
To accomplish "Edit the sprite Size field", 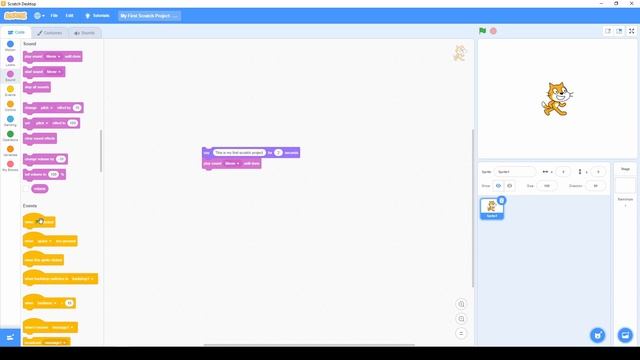I will [x=547, y=186].
